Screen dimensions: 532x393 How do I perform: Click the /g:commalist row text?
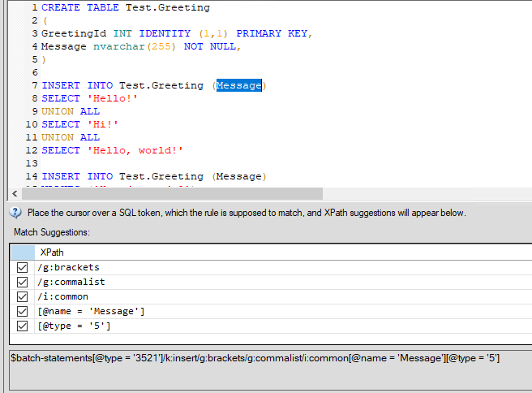[71, 282]
